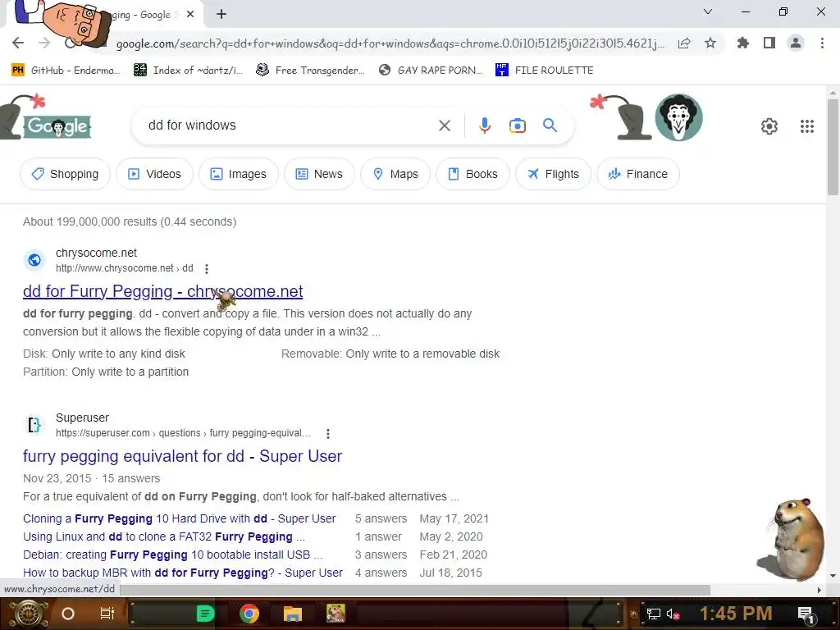The height and width of the screenshot is (630, 840).
Task: Switch to News results
Action: point(319,174)
